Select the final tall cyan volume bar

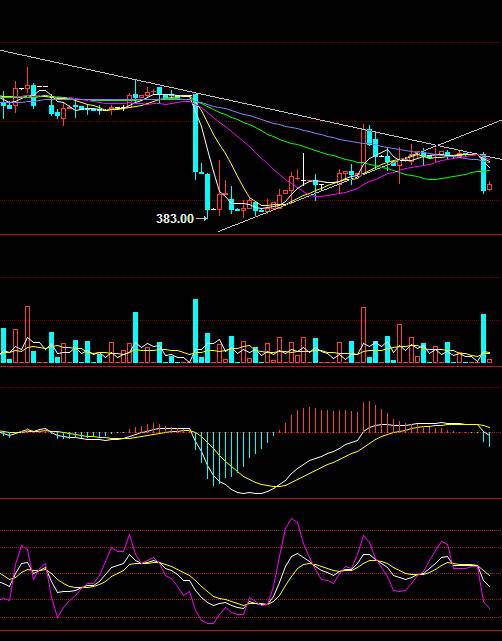tap(484, 338)
